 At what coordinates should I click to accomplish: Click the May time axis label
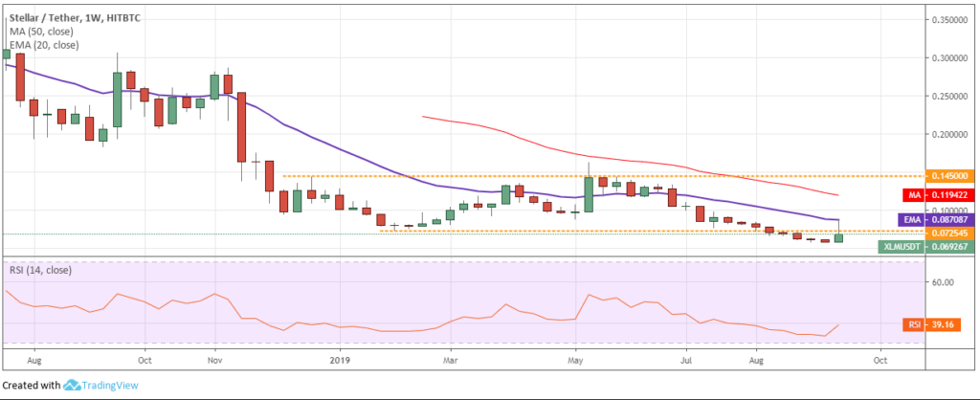click(x=575, y=361)
